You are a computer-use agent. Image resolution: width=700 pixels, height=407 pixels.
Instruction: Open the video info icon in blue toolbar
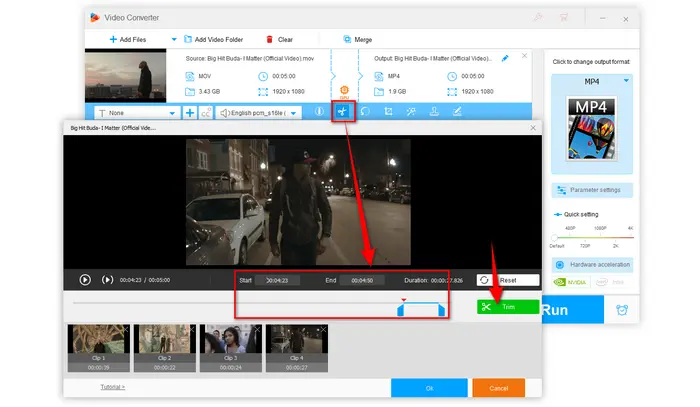pyautogui.click(x=319, y=112)
